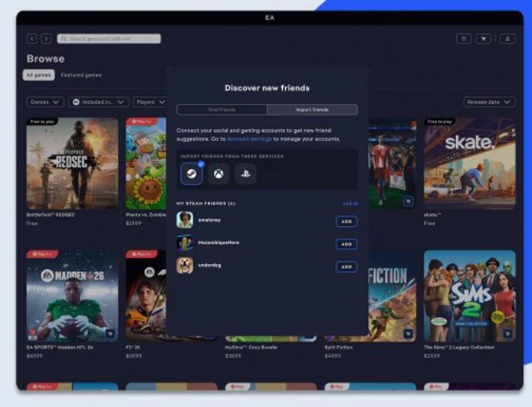
Task: Open the Battlefield REDSEC game card
Action: (x=72, y=164)
